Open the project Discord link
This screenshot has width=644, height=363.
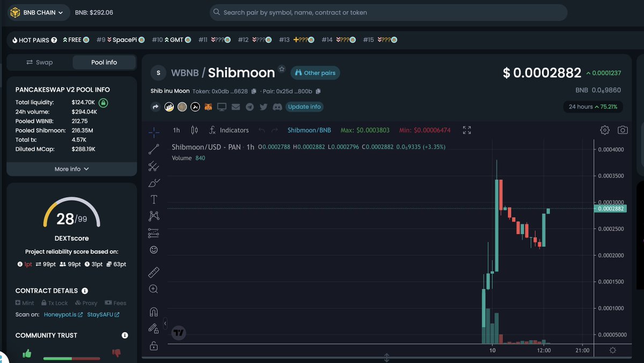click(x=277, y=107)
